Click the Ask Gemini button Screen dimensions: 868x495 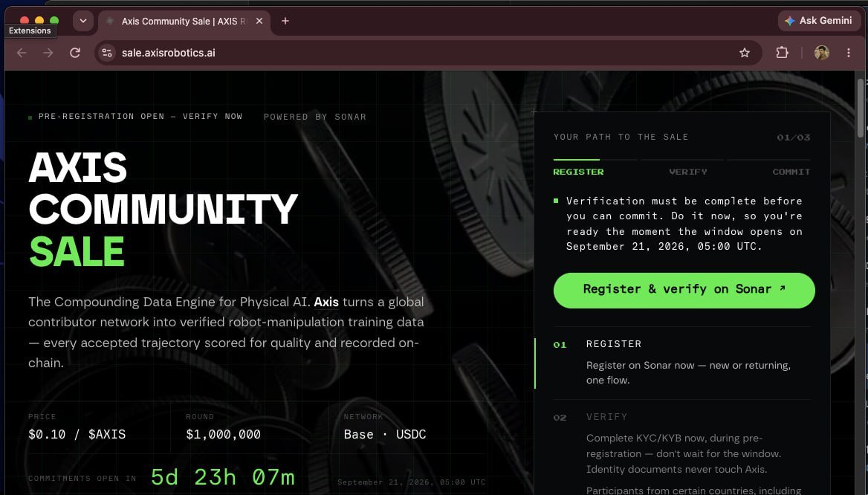(819, 21)
